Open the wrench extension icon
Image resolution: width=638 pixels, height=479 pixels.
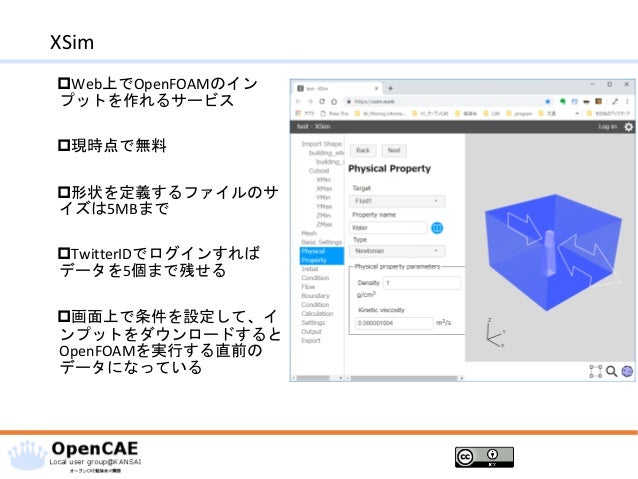(x=615, y=101)
